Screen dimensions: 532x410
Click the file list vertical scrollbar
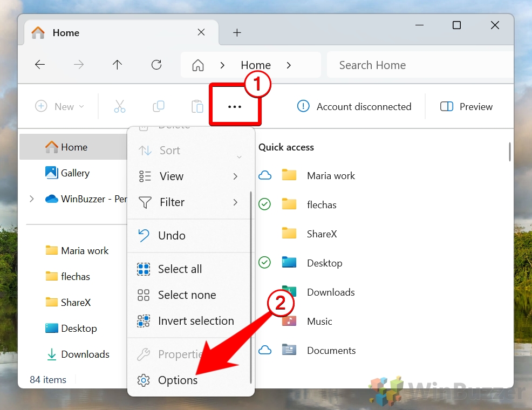point(509,152)
